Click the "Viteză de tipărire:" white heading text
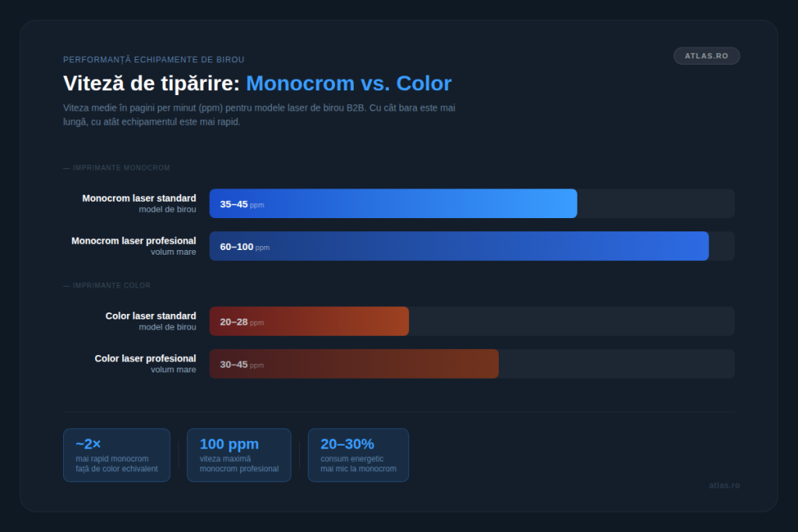The image size is (798, 532). tap(151, 83)
